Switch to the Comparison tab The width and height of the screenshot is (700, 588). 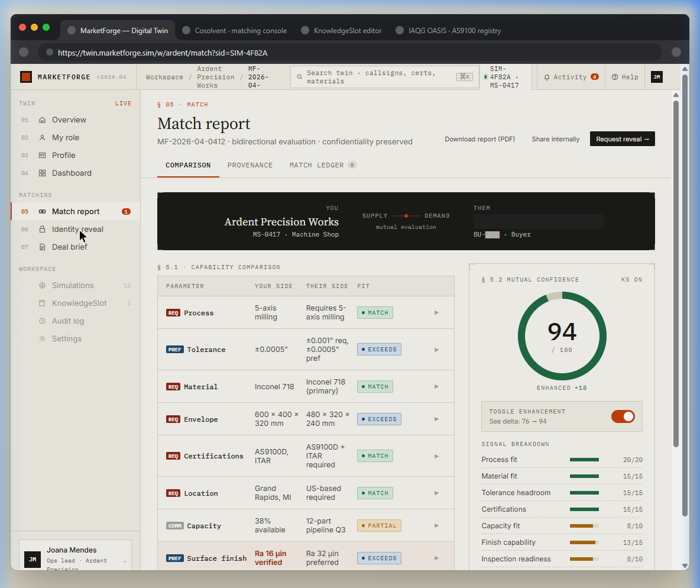click(188, 165)
